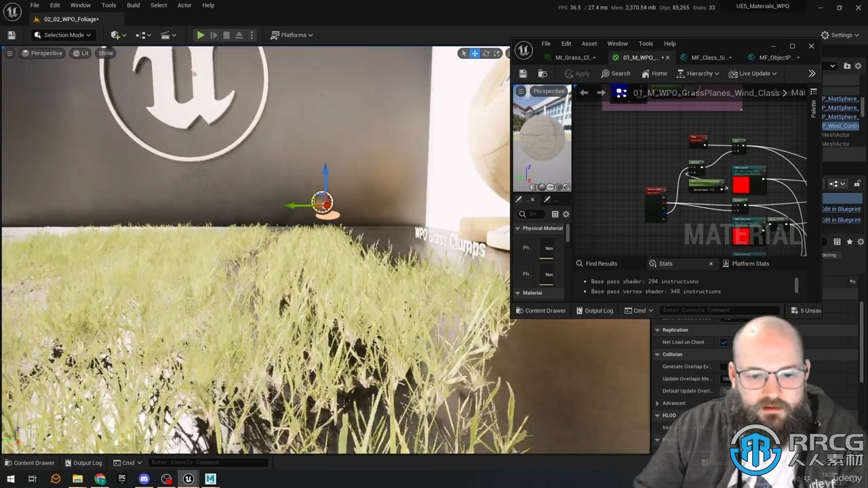Navigate forward in material graph
The image size is (868, 488).
point(601,93)
